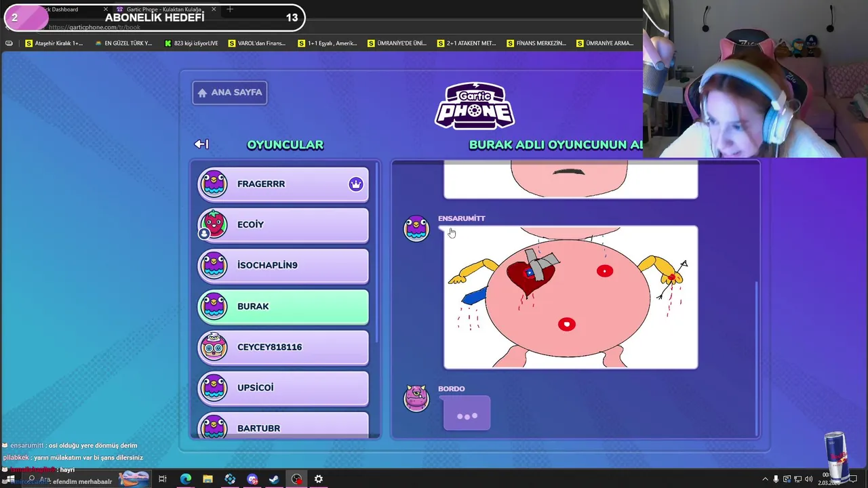Screen dimensions: 868x488
Task: Click ENSARUMİTT's avatar in the album
Action: click(416, 228)
